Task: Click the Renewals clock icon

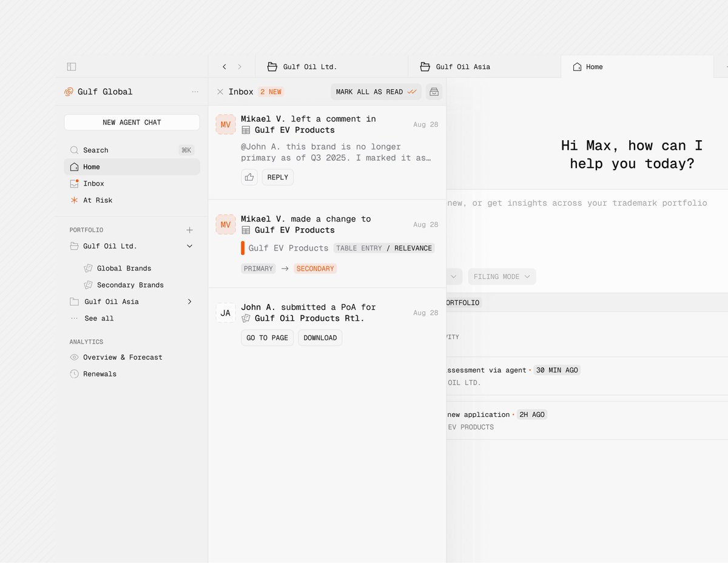Action: 74,374
